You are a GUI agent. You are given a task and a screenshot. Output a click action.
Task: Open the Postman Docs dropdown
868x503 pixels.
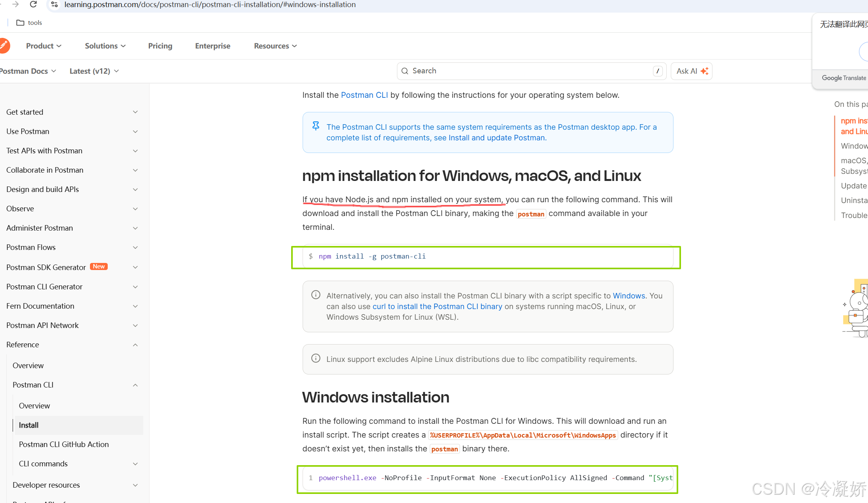tap(28, 71)
